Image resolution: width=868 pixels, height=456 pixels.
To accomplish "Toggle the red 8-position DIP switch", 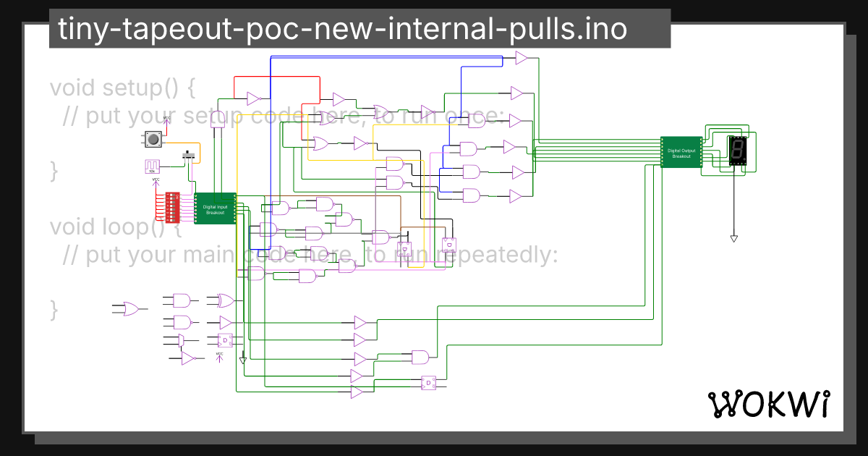I will tap(173, 207).
